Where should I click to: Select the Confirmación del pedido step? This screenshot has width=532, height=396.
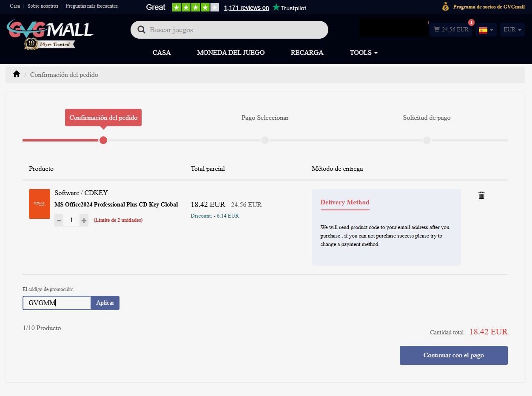103,118
